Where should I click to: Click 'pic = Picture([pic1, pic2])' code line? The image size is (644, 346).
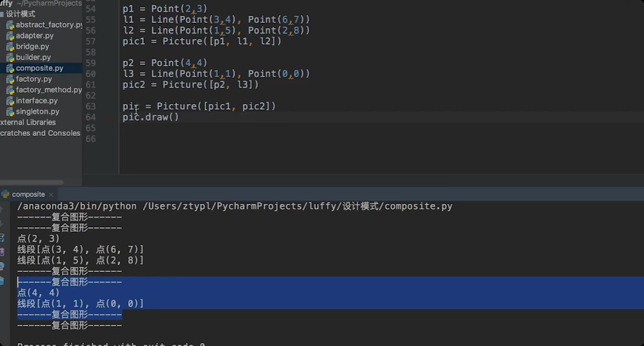point(199,106)
